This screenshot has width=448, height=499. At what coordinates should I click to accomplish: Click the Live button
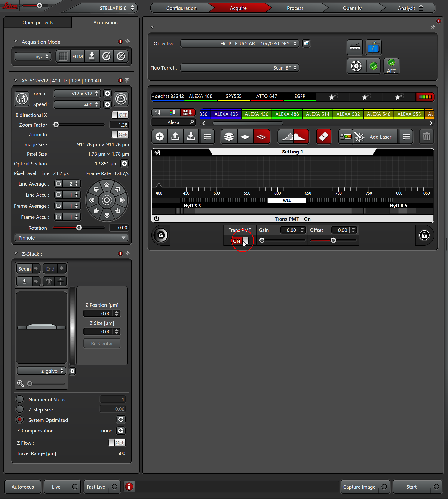62,487
